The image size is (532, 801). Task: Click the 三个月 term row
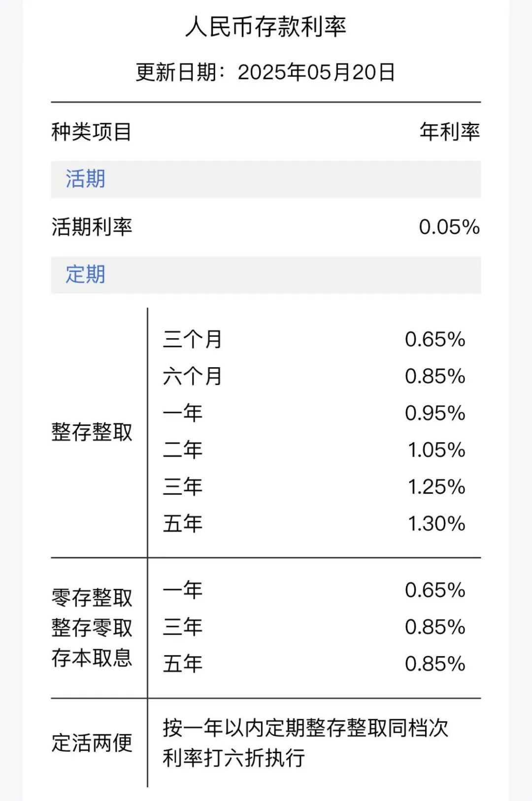193,340
